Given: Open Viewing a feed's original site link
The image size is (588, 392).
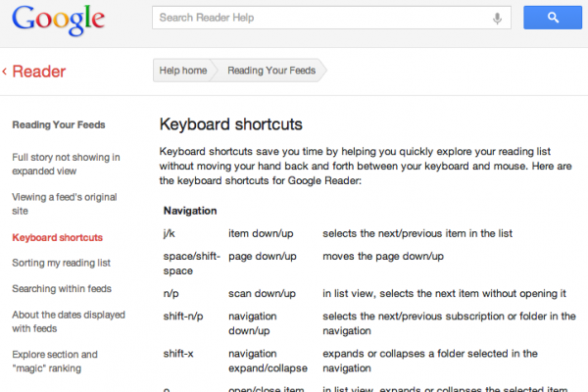Looking at the screenshot, I should [x=65, y=204].
